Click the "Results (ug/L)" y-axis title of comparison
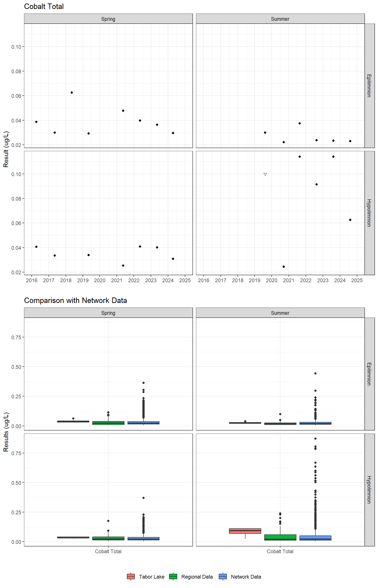Image resolution: width=378 pixels, height=588 pixels. [6, 432]
